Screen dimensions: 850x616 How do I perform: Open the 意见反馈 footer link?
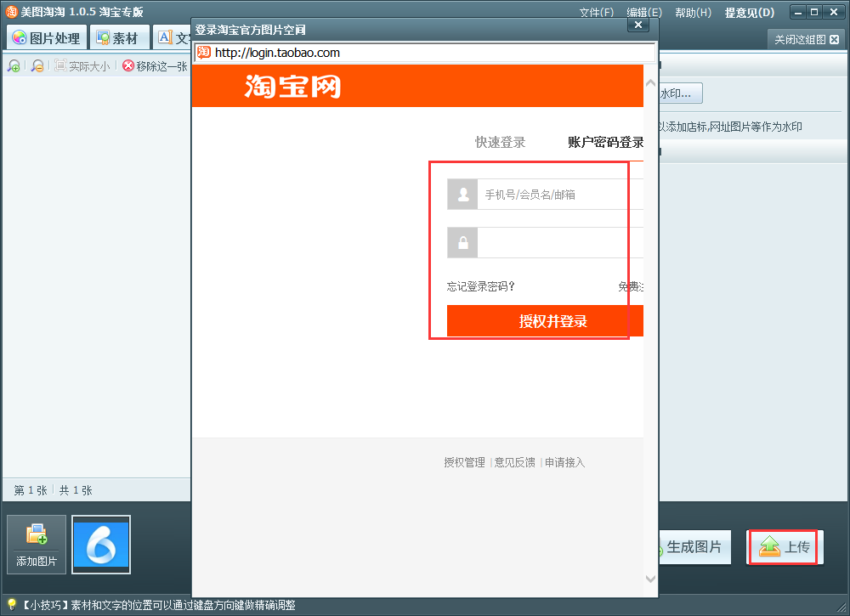coord(514,462)
